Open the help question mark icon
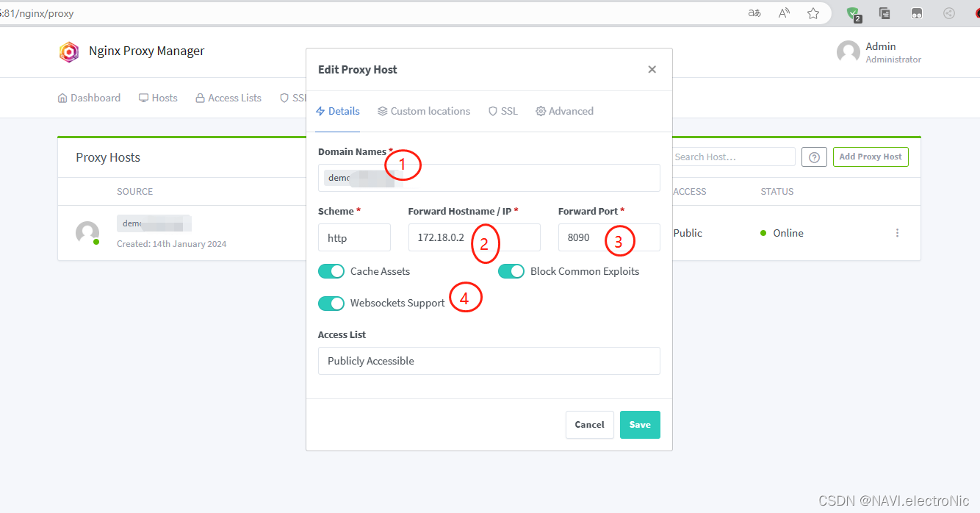The height and width of the screenshot is (513, 980). click(x=814, y=157)
